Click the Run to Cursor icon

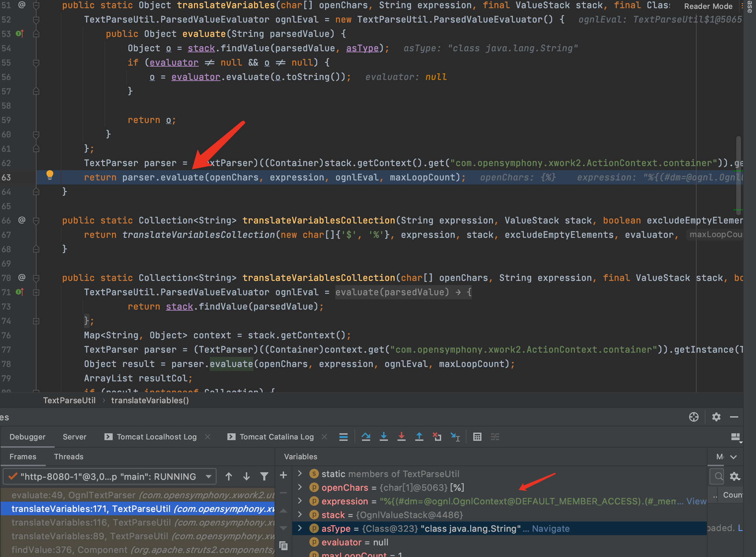[455, 437]
